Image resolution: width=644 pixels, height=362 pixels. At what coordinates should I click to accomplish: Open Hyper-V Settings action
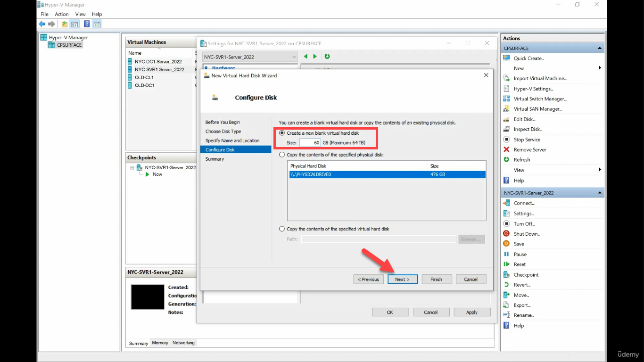533,89
